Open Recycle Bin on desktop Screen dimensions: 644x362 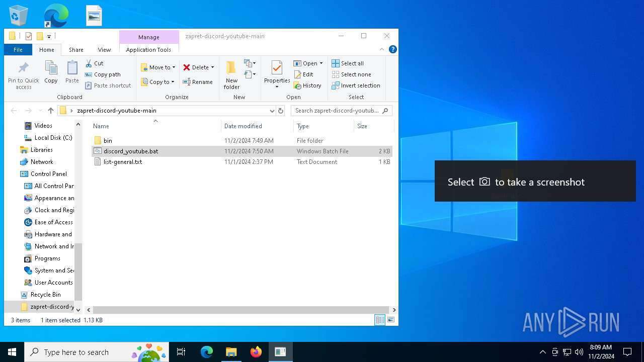pos(19,16)
